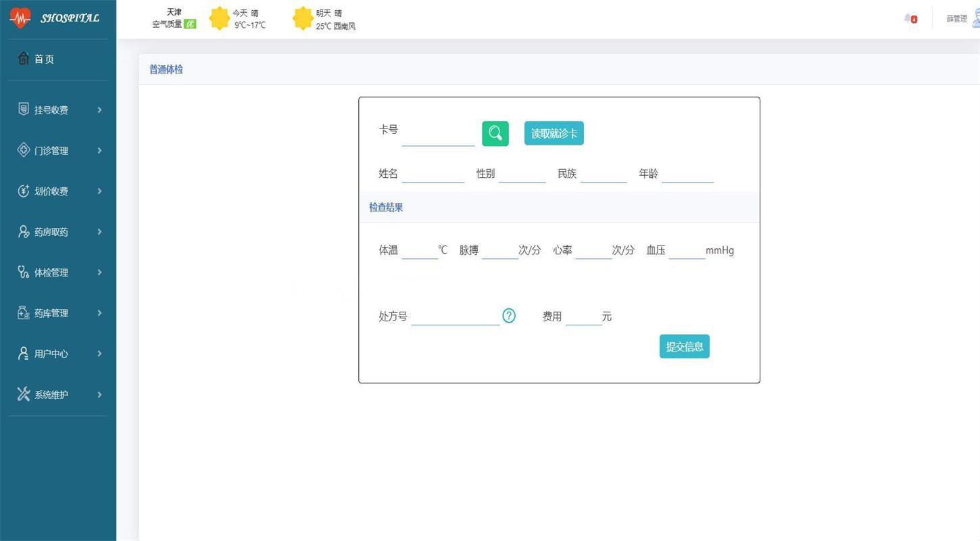The height and width of the screenshot is (541, 980).
Task: Click the SHOSPITAL heart logo
Action: coord(20,18)
